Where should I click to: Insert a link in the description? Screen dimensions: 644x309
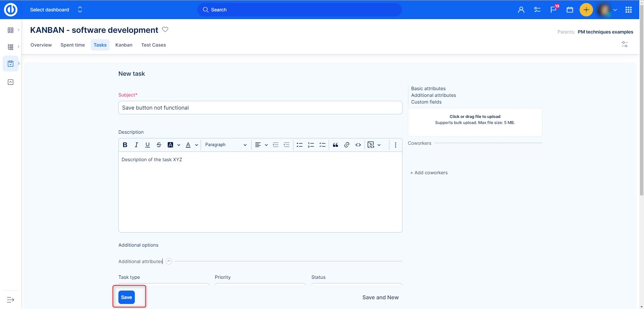(347, 145)
